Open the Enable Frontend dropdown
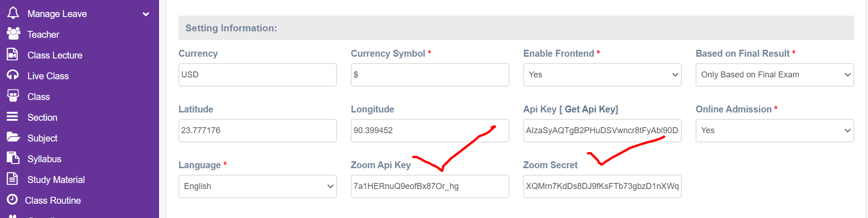This screenshot has height=218, width=868. 602,75
